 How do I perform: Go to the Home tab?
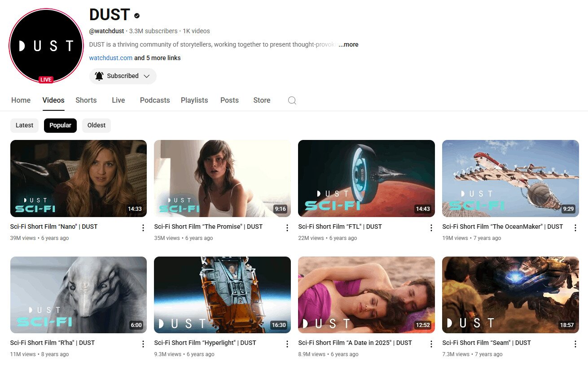click(21, 100)
